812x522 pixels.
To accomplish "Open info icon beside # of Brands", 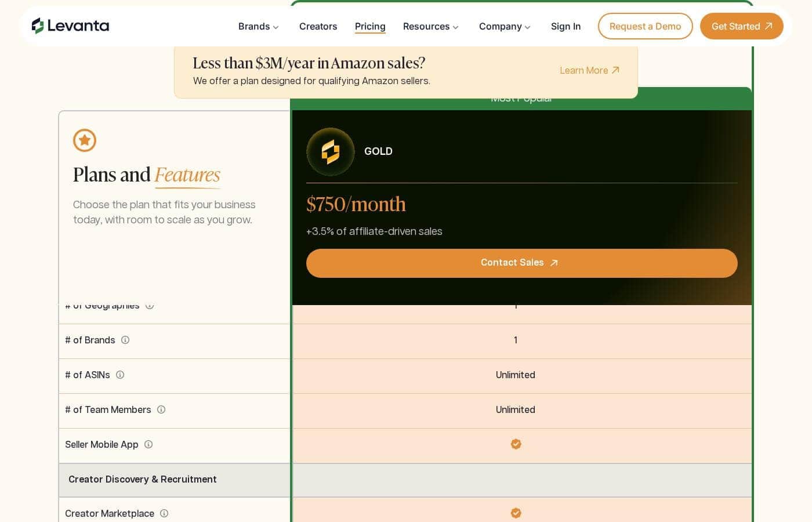I will [x=125, y=340].
